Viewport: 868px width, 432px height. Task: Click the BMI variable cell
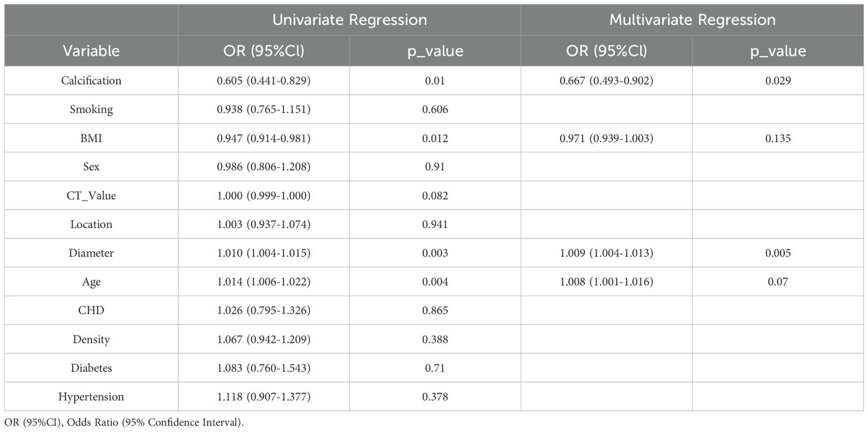click(91, 138)
